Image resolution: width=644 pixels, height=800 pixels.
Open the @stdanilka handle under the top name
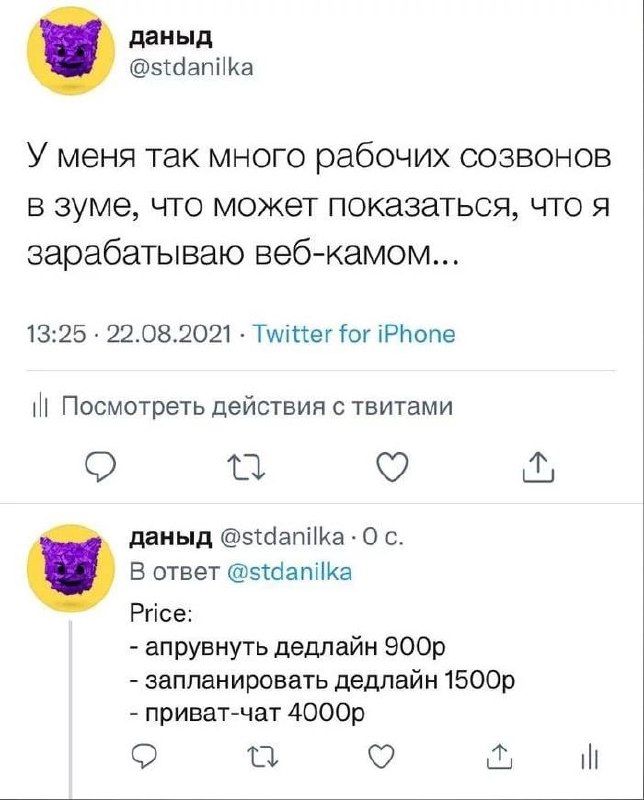(x=192, y=67)
